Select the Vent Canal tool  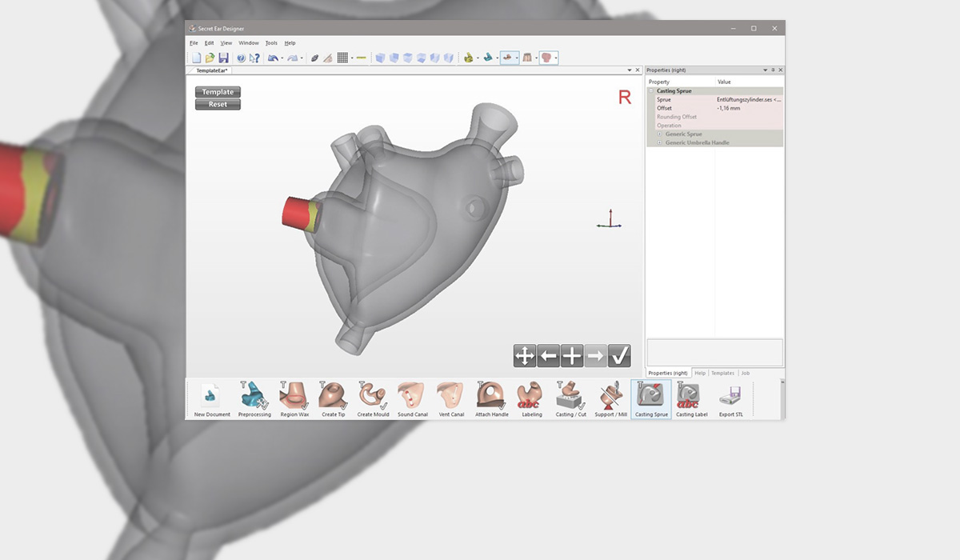451,398
